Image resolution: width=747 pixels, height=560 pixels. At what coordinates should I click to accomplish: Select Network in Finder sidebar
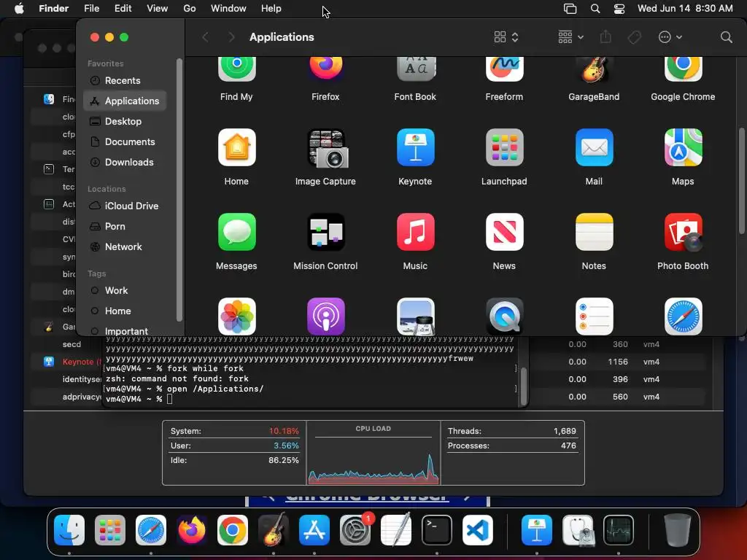[125, 246]
